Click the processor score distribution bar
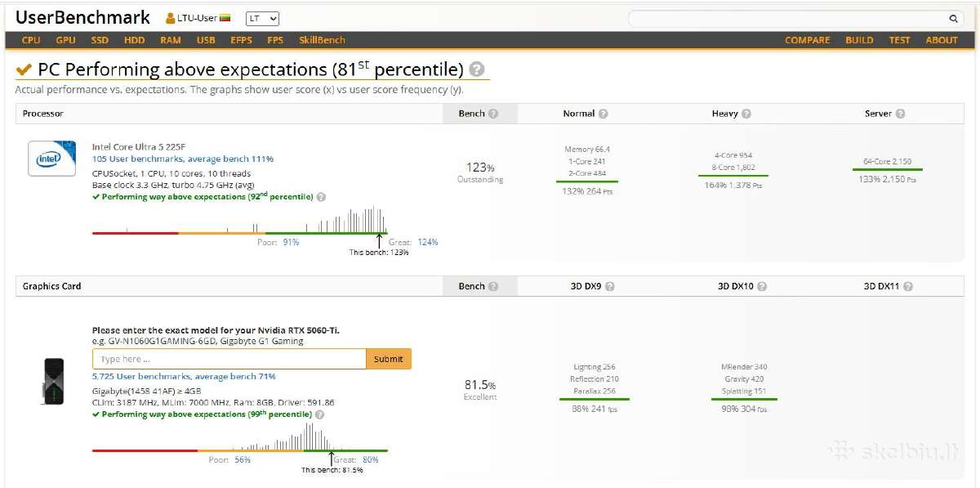980x488 pixels. 240,233
